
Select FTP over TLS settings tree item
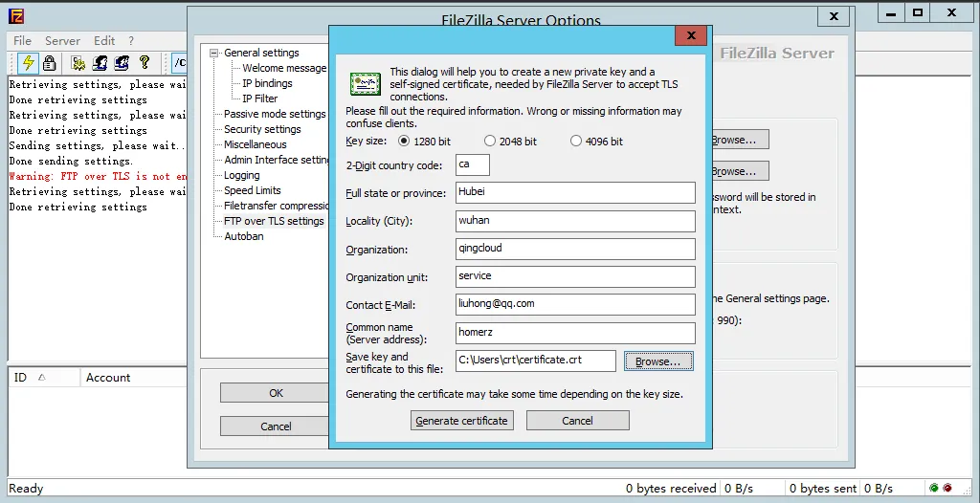[x=274, y=221]
